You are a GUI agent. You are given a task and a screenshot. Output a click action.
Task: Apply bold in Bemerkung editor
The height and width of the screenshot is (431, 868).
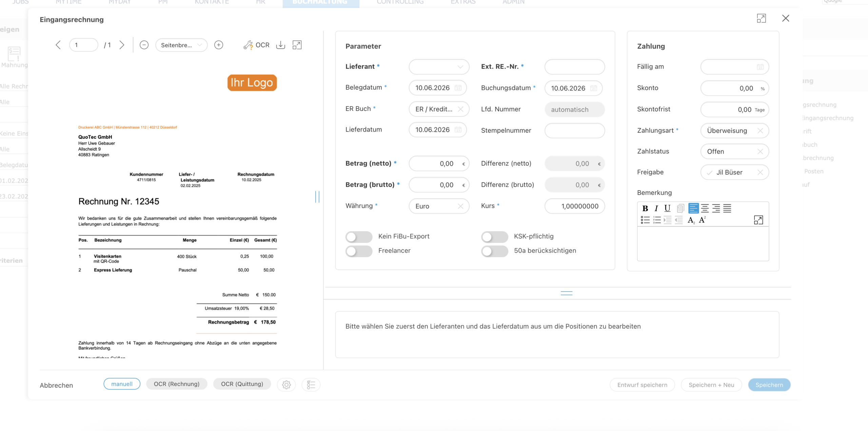click(x=645, y=208)
